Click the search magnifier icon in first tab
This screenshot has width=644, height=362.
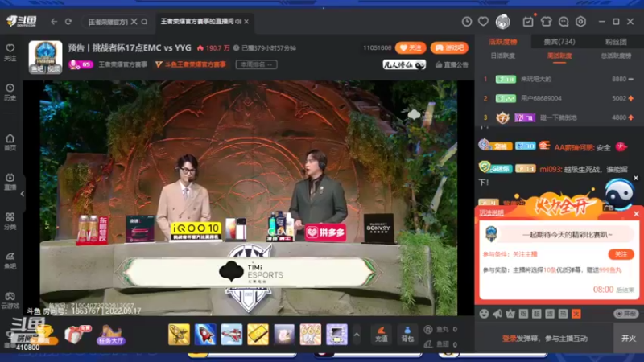pyautogui.click(x=145, y=22)
